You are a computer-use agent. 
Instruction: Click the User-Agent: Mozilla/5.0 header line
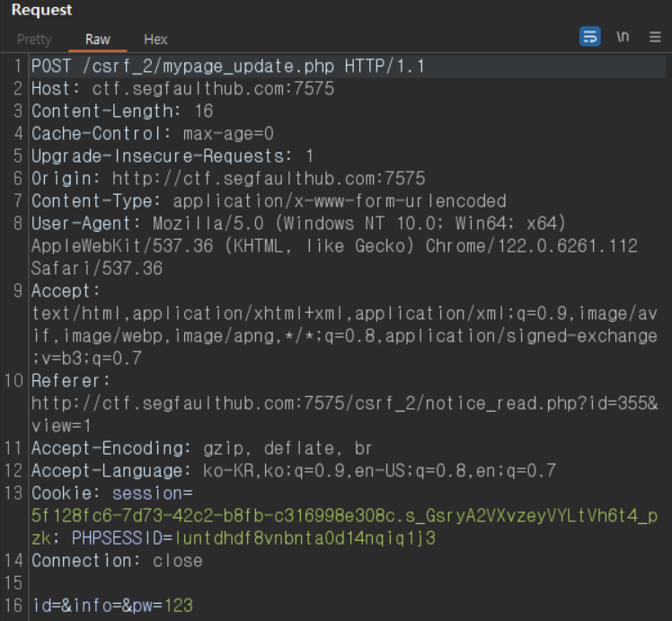298,224
